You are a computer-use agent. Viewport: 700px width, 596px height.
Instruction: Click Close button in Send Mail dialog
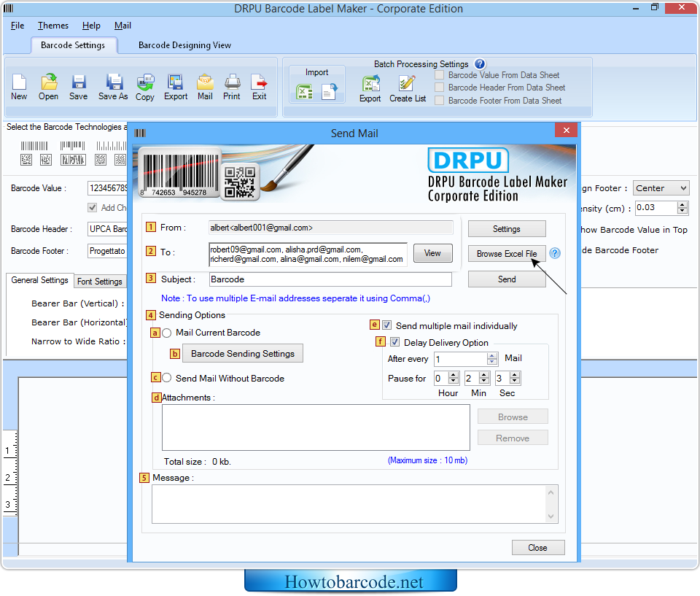(538, 548)
